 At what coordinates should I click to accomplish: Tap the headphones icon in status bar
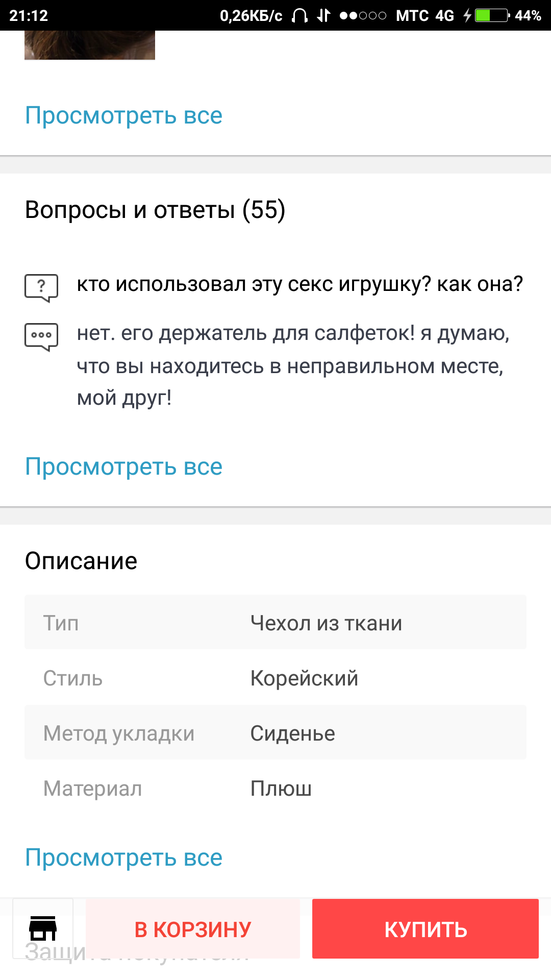pos(299,16)
